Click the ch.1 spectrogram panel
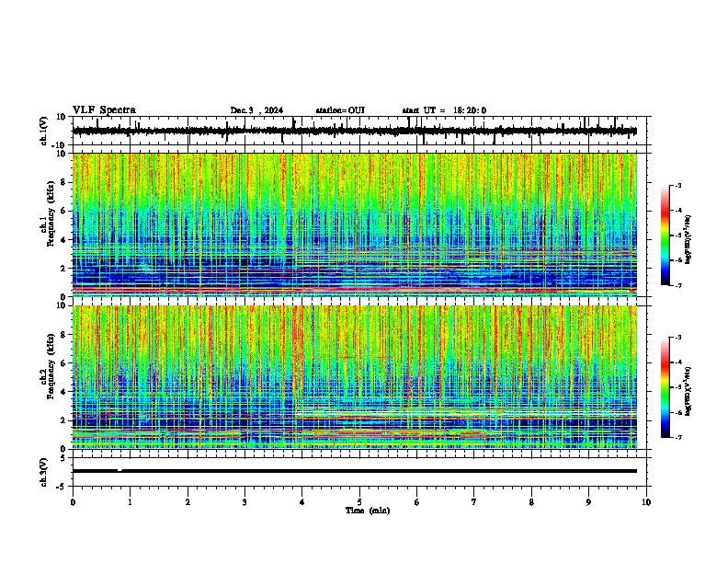 pyautogui.click(x=355, y=224)
